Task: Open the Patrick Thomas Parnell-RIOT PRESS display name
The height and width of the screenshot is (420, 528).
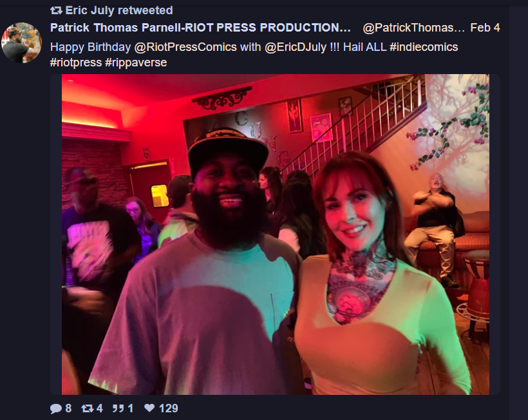Action: pos(200,28)
